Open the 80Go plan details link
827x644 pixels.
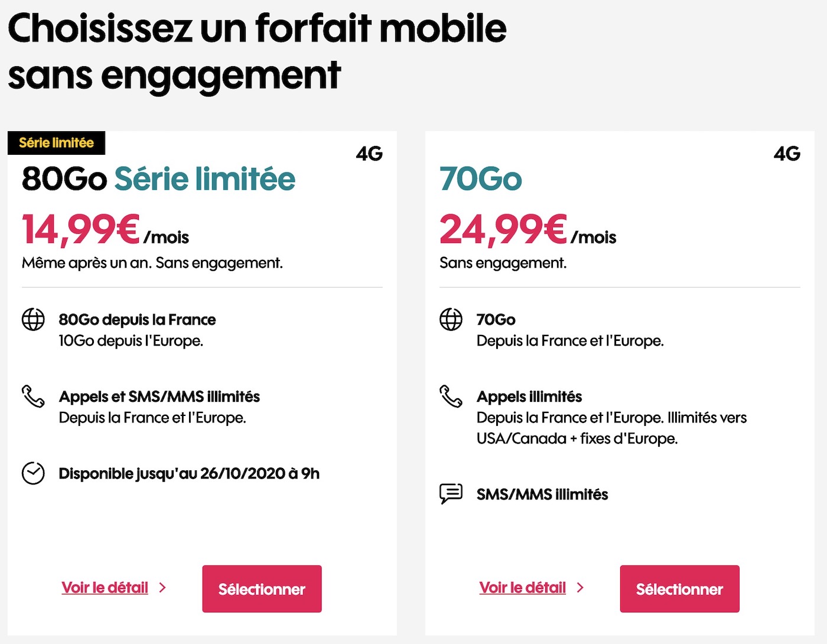coord(104,588)
